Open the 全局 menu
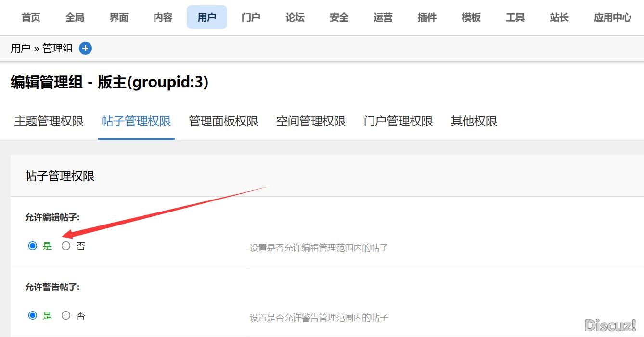 click(x=75, y=18)
